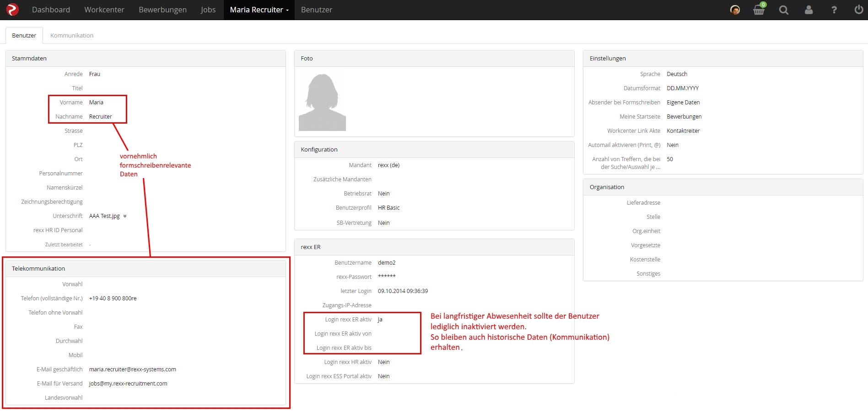Click the Nachname value Recruiter

click(x=100, y=116)
